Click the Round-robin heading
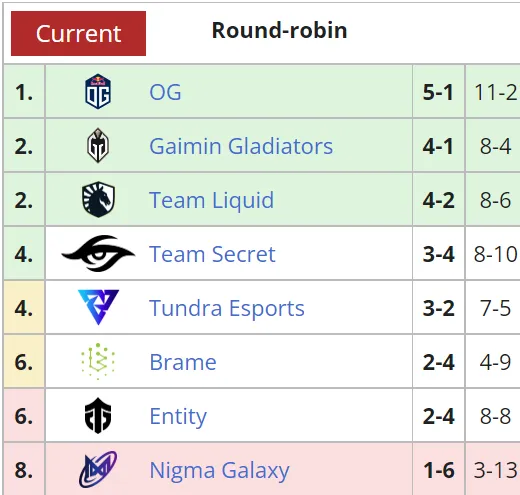 [x=280, y=30]
